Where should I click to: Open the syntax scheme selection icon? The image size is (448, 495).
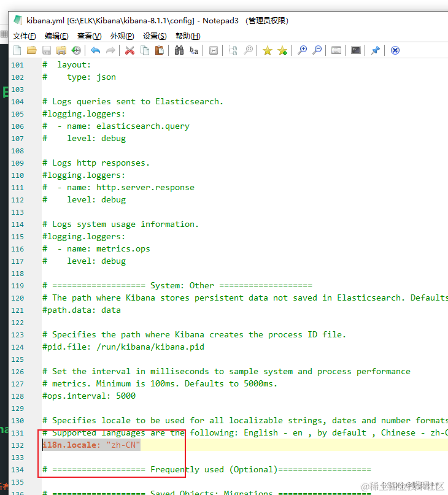pos(336,50)
